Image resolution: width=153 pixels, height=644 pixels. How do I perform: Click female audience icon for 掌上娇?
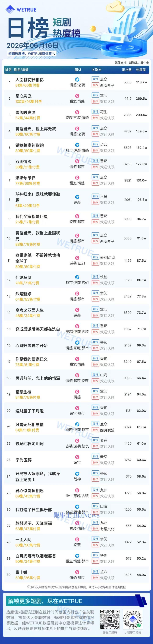(x=77, y=572)
